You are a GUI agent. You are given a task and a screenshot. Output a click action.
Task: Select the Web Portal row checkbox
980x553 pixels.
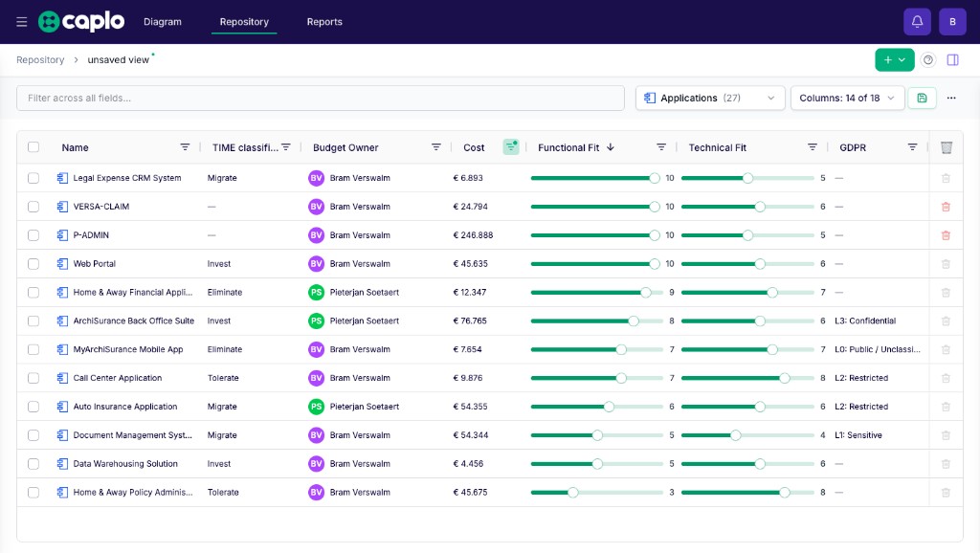tap(33, 264)
